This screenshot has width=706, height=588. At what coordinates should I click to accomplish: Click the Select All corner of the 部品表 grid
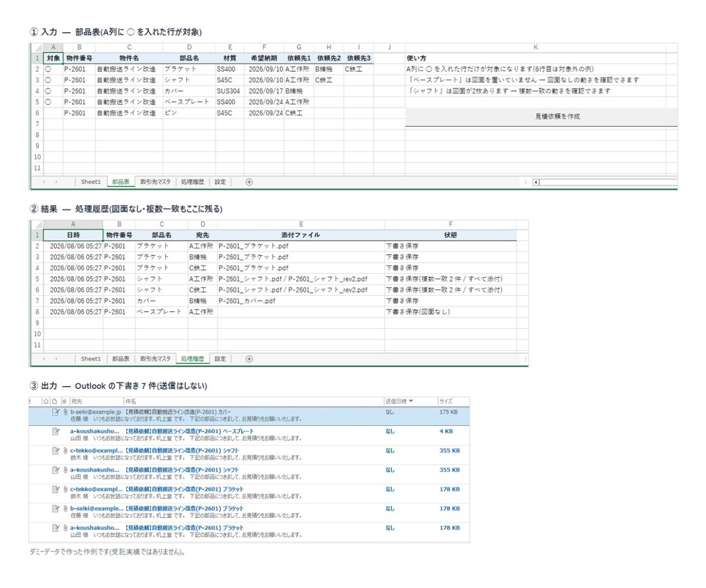point(36,47)
